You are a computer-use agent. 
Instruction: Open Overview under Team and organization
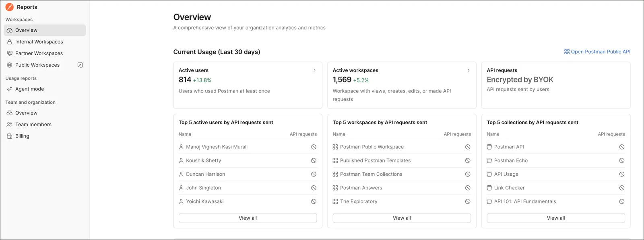pyautogui.click(x=45, y=113)
